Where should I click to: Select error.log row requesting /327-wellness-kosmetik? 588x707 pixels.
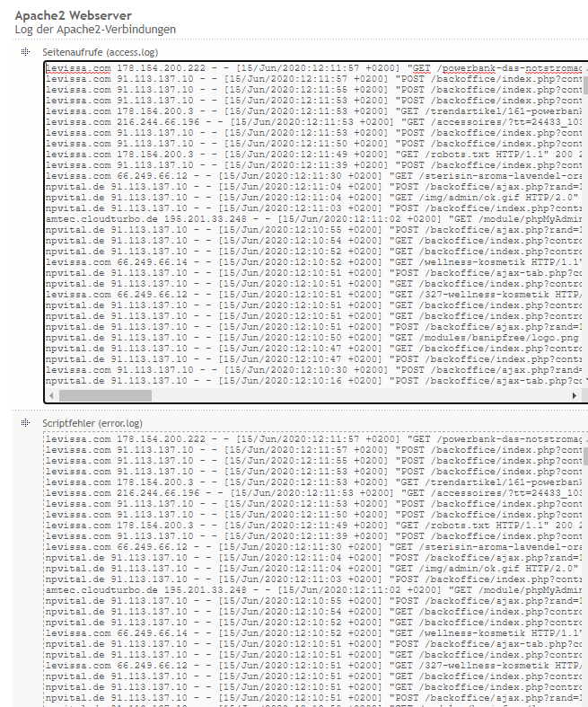(314, 666)
